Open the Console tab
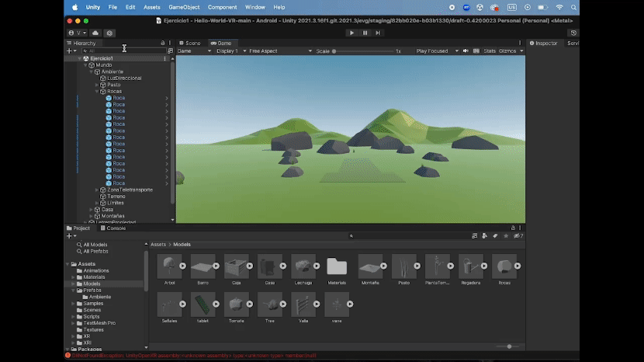The height and width of the screenshot is (362, 644). (x=113, y=228)
